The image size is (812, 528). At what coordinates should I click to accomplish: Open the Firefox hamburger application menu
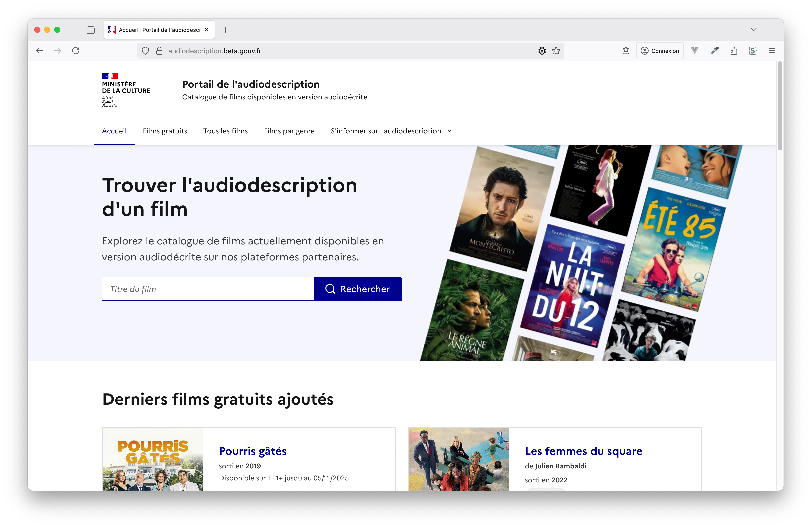(772, 51)
